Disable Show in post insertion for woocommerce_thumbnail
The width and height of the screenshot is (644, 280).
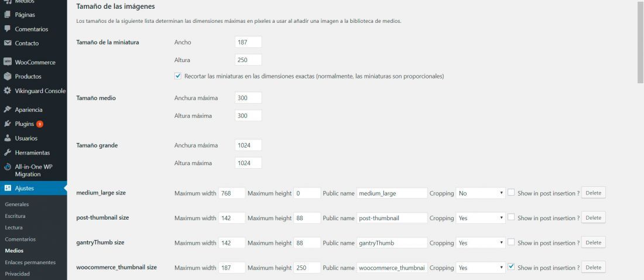click(511, 267)
